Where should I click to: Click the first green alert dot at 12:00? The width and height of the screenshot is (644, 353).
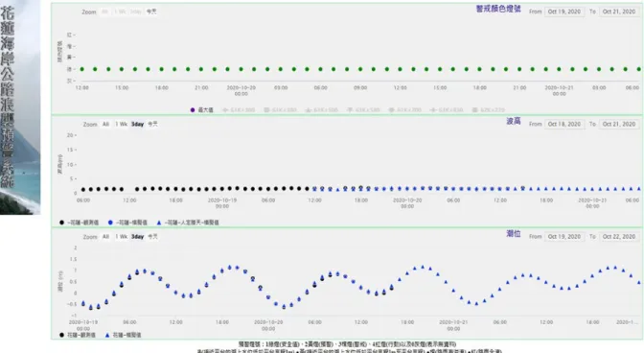pyautogui.click(x=82, y=69)
